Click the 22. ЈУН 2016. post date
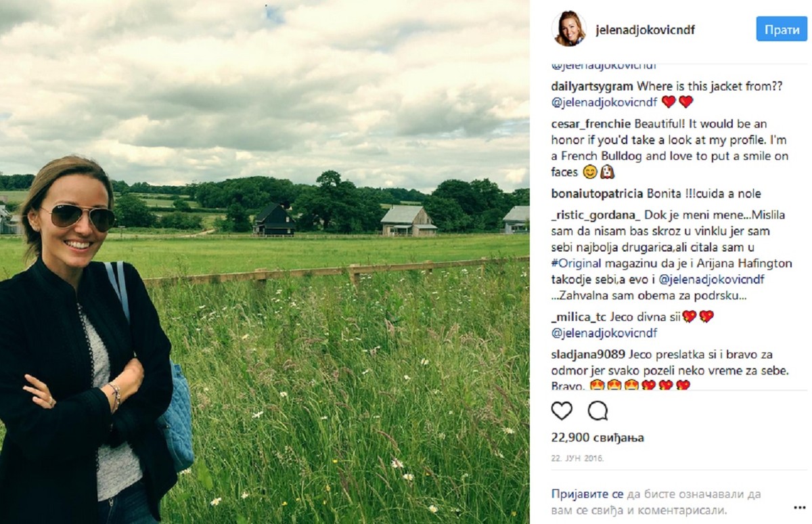This screenshot has height=524, width=812. [577, 458]
